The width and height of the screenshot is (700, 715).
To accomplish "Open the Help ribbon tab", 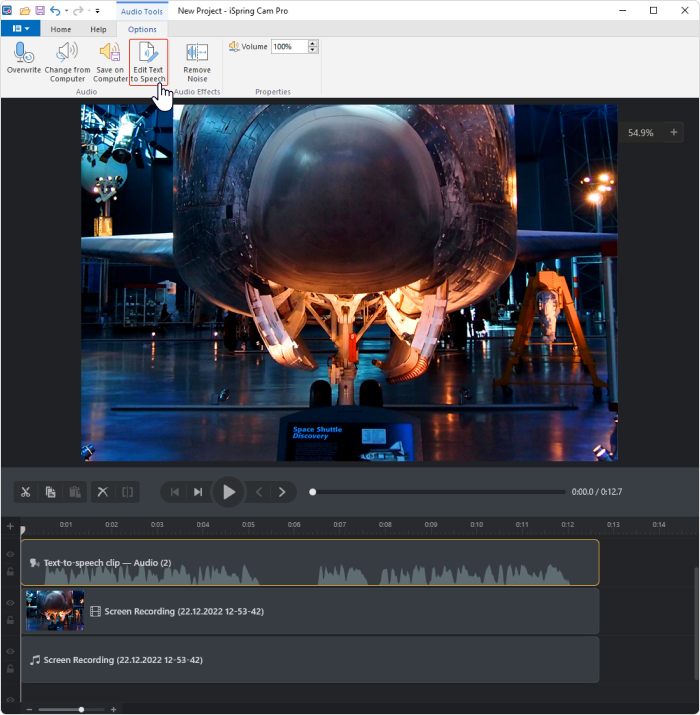I will point(98,29).
